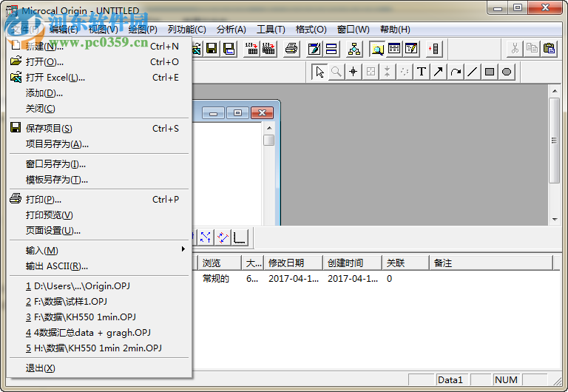Click the workspace vertical scrollbar down arrow

(555, 219)
